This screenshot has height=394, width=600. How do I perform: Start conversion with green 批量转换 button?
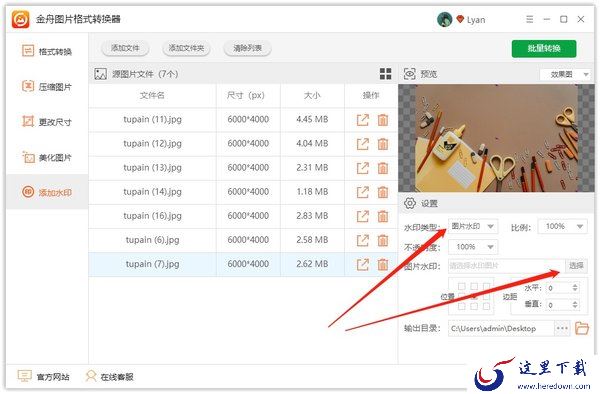tap(544, 49)
